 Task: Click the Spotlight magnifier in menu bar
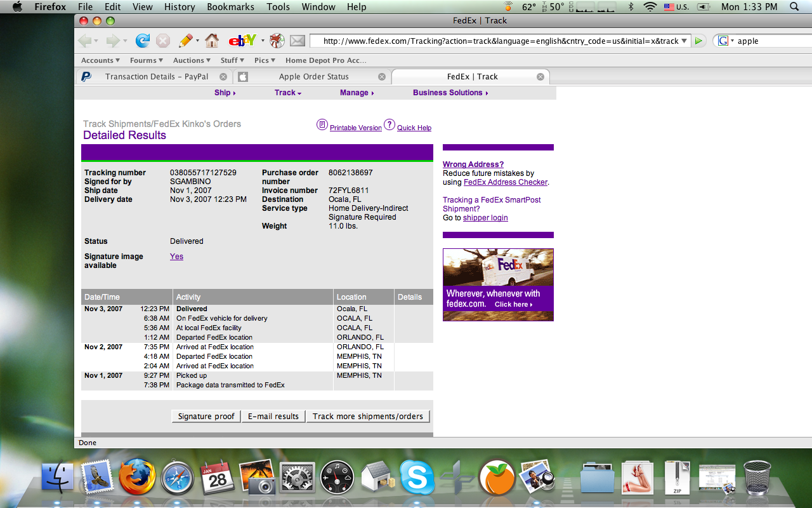click(794, 7)
